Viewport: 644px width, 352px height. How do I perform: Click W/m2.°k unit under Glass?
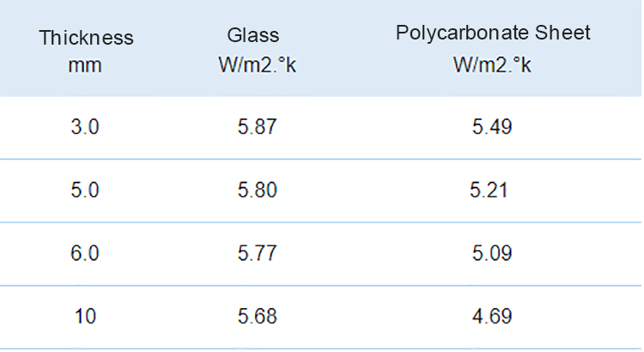(x=257, y=64)
